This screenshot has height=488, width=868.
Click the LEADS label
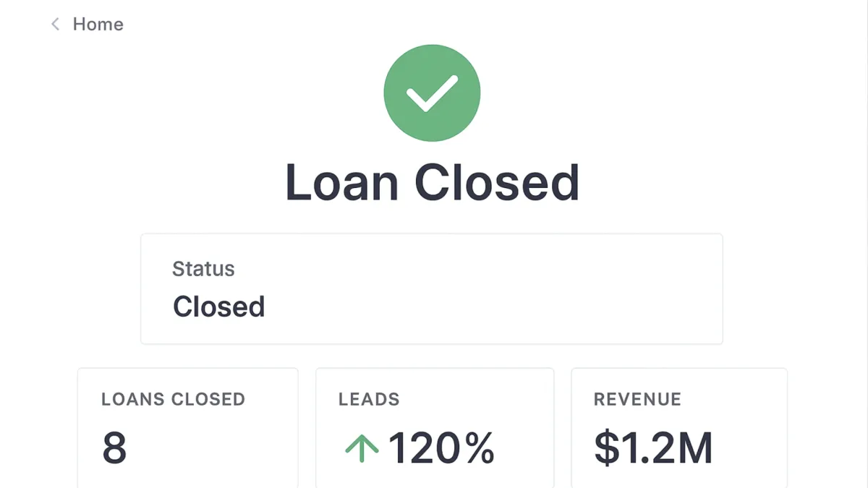coord(369,399)
